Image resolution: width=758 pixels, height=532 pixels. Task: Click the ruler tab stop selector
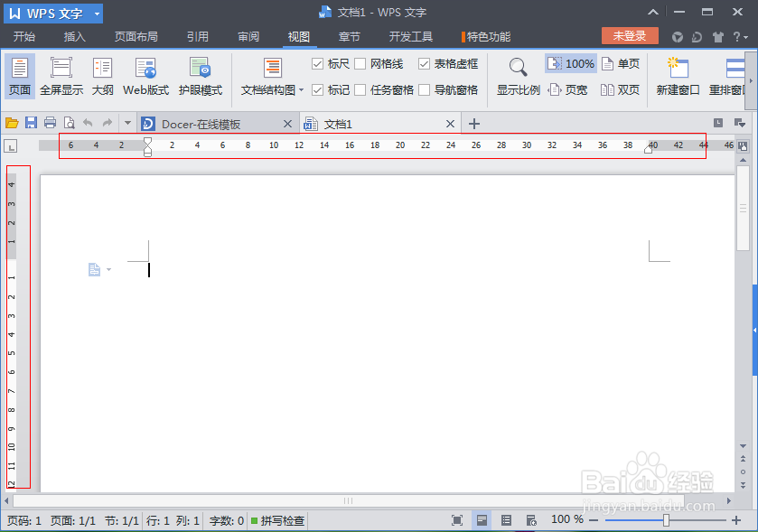pyautogui.click(x=10, y=145)
